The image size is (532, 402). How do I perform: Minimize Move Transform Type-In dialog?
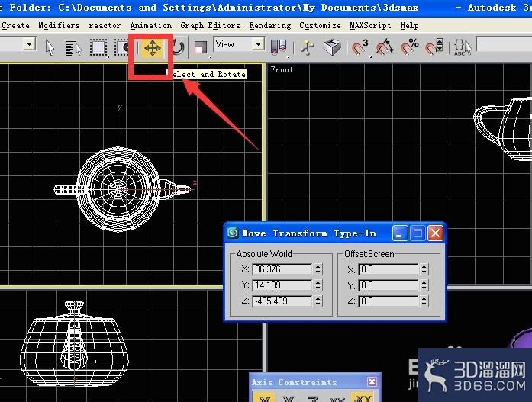(x=400, y=233)
